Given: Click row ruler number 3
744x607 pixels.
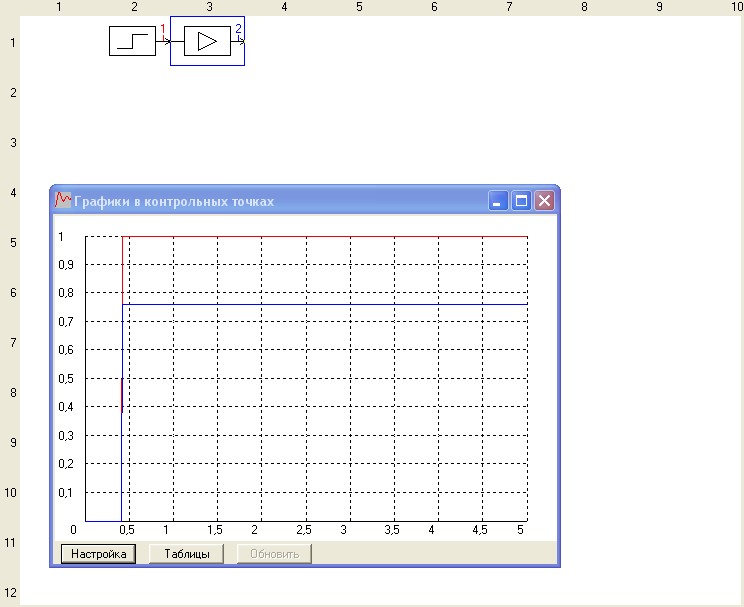Looking at the screenshot, I should [13, 143].
